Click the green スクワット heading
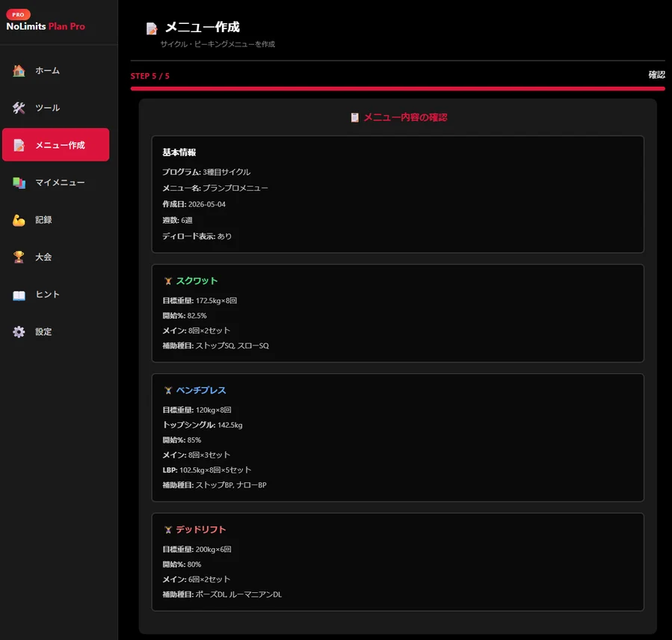The image size is (672, 640). click(197, 281)
